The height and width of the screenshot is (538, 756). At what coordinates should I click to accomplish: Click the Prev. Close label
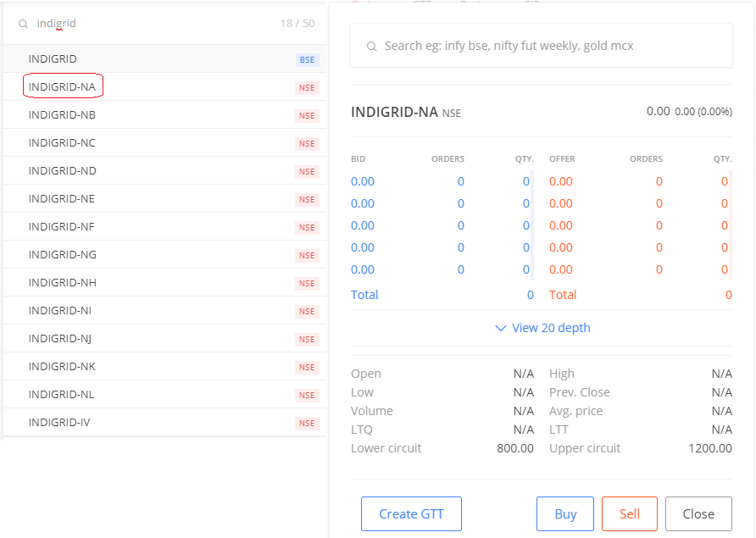(580, 392)
